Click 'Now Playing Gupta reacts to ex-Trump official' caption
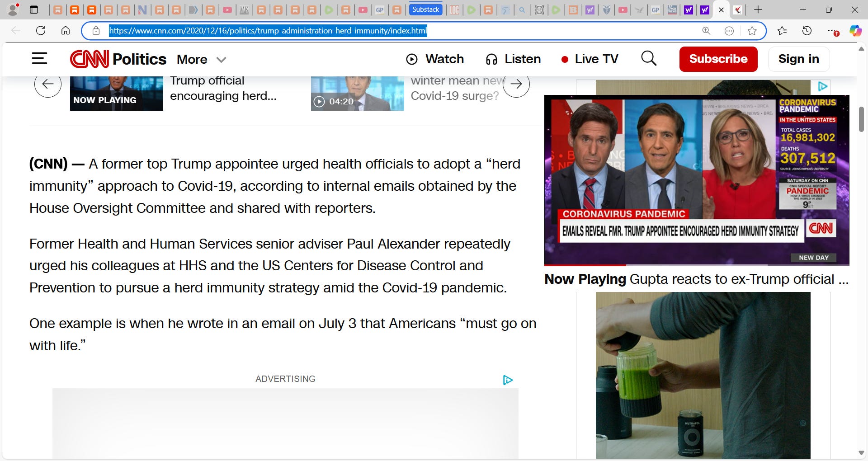868x461 pixels. point(697,279)
